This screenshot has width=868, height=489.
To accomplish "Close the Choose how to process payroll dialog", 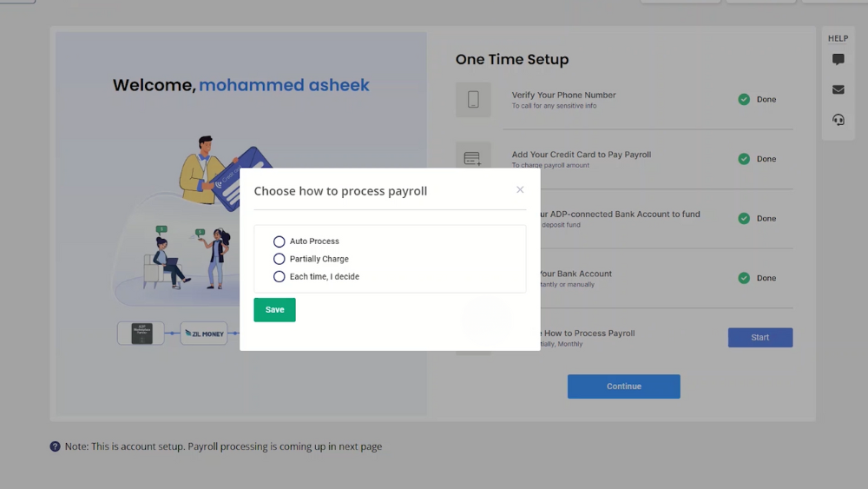I will click(x=520, y=190).
